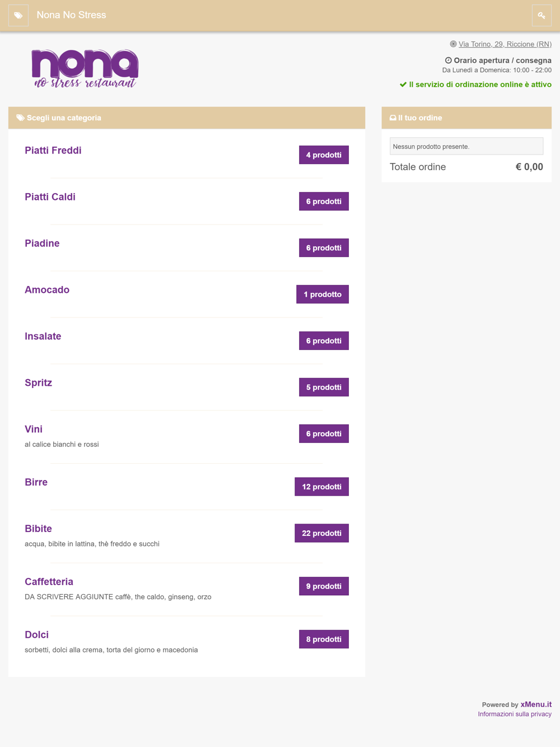Click the Nona No Stress restaurant logo
Image resolution: width=560 pixels, height=747 pixels.
tap(85, 69)
